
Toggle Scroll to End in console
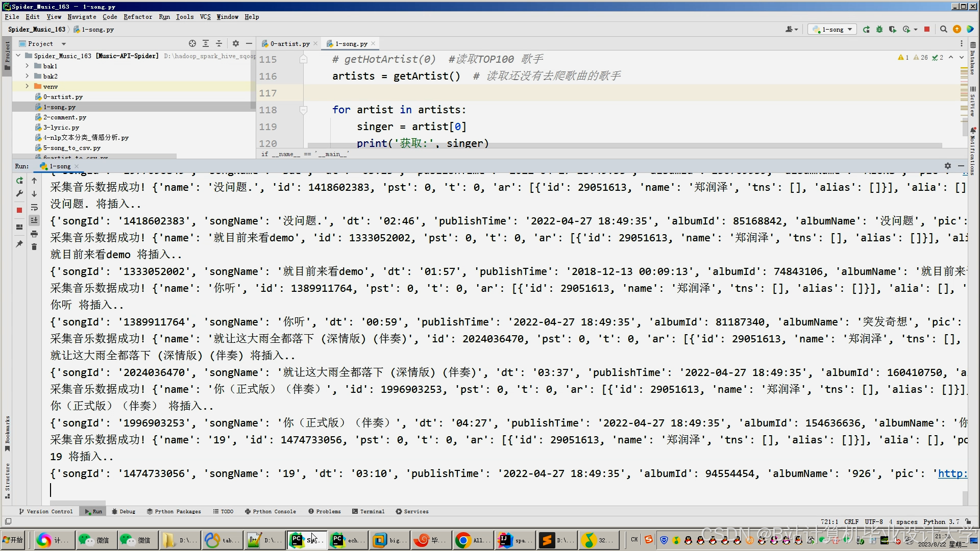[34, 220]
